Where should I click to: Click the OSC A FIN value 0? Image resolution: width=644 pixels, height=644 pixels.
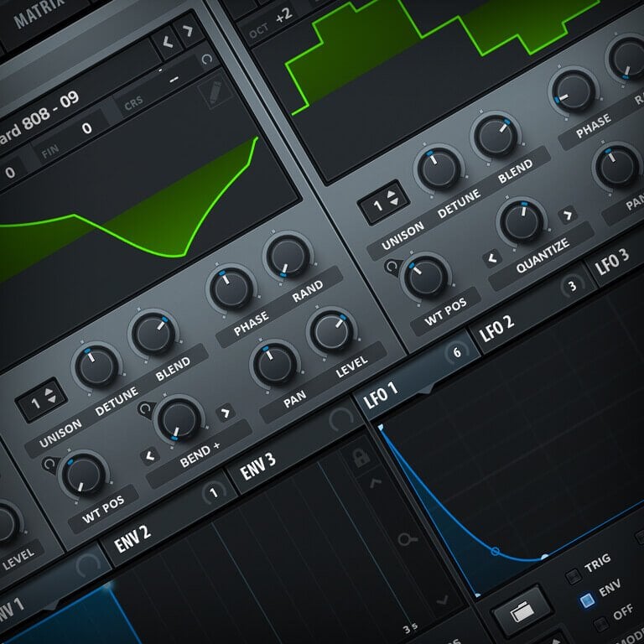[86, 128]
